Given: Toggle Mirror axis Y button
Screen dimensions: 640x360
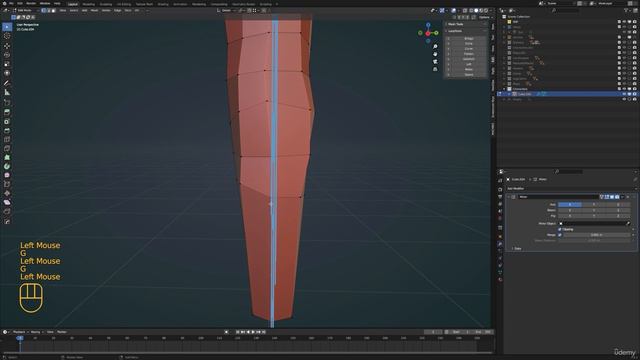Looking at the screenshot, I should 594,204.
